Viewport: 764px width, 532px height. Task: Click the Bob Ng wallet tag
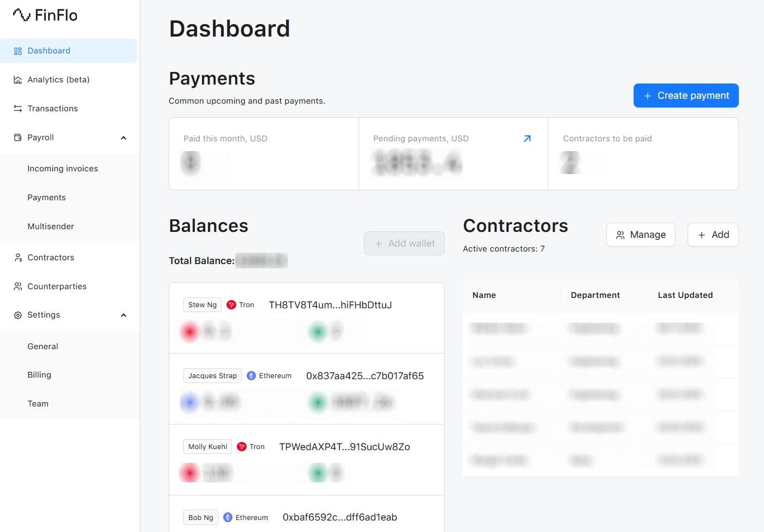201,517
